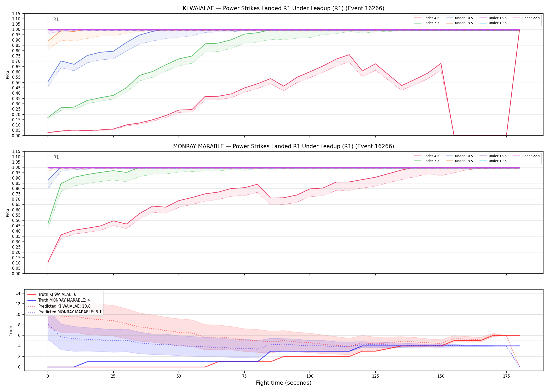Click the R1 round marker in MONRAY MARABLE chart

[x=56, y=157]
